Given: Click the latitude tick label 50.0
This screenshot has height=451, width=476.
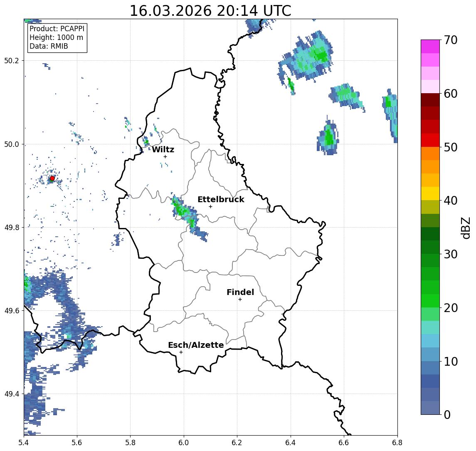Looking at the screenshot, I should (x=12, y=144).
